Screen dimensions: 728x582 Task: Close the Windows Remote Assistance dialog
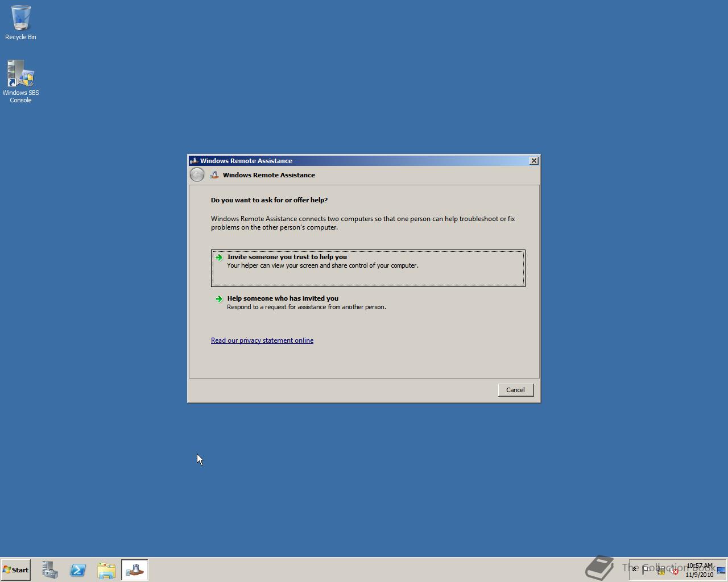534,161
